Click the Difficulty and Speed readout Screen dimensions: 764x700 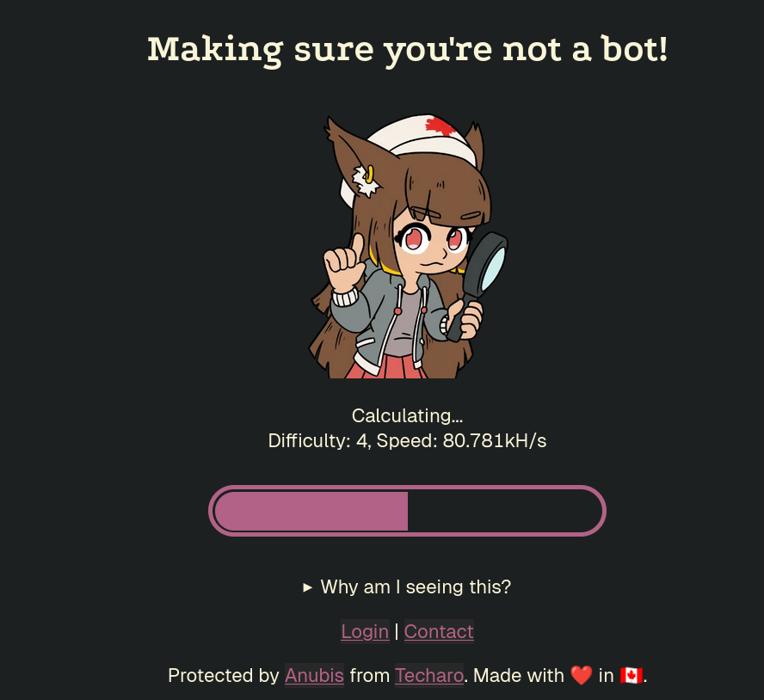pos(407,441)
